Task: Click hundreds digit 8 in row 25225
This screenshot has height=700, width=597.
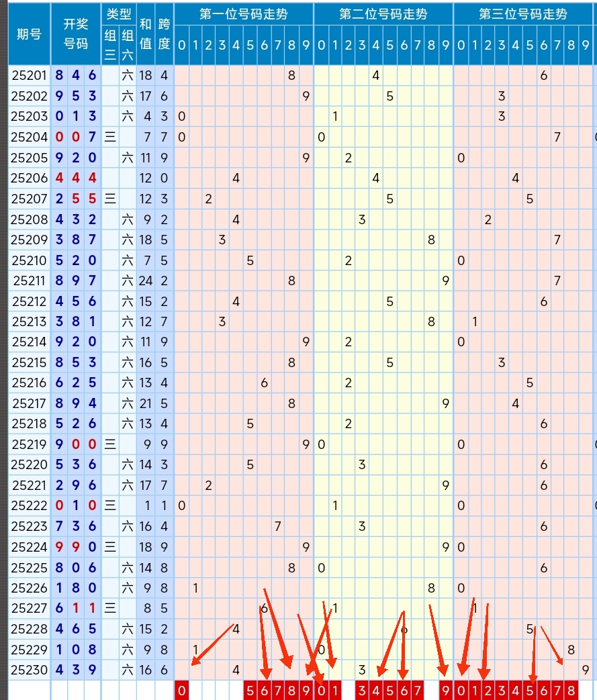Action: click(60, 567)
